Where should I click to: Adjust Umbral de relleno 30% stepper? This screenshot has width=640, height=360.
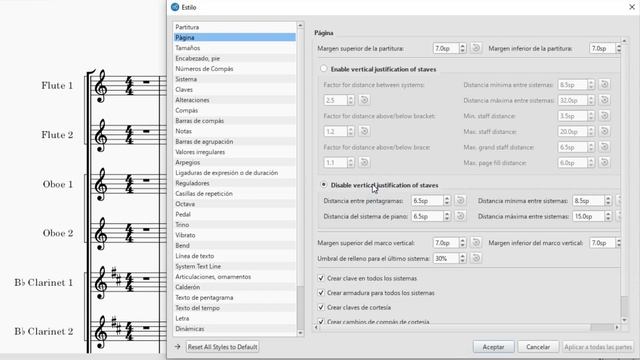tap(462, 258)
